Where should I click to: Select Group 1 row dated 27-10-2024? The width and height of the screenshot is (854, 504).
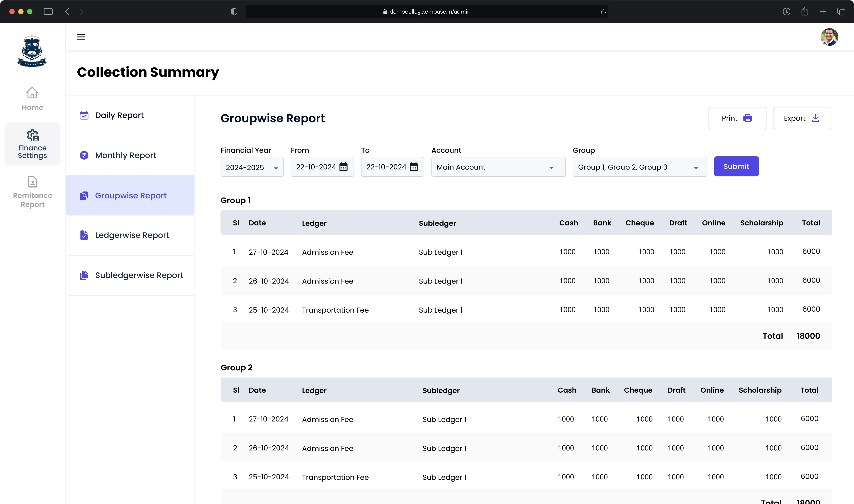coord(526,252)
